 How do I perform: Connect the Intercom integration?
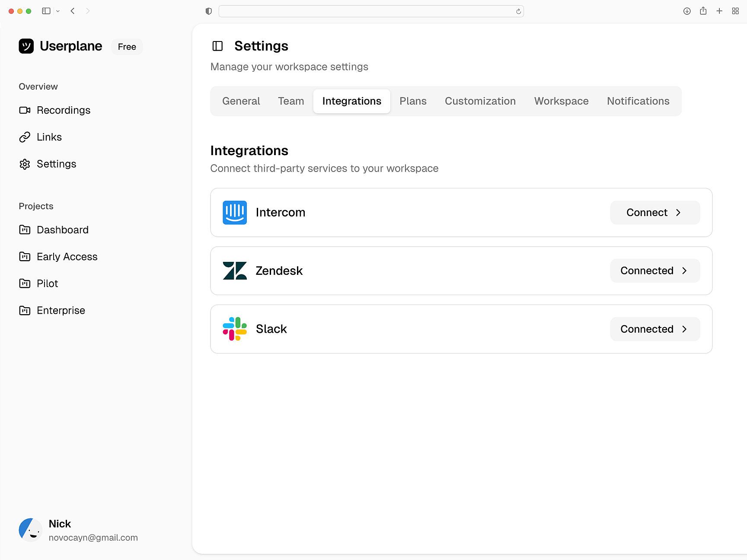(654, 212)
